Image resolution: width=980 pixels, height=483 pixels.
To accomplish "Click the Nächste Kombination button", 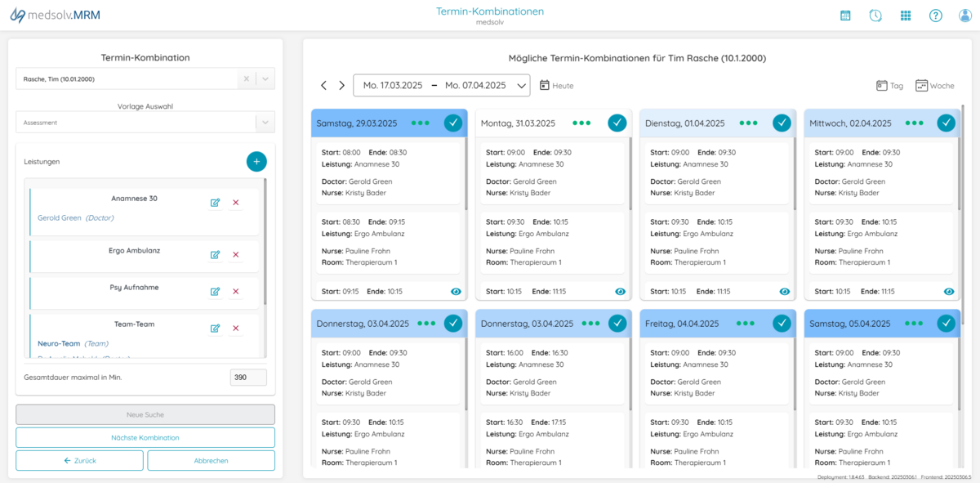I will (x=145, y=438).
